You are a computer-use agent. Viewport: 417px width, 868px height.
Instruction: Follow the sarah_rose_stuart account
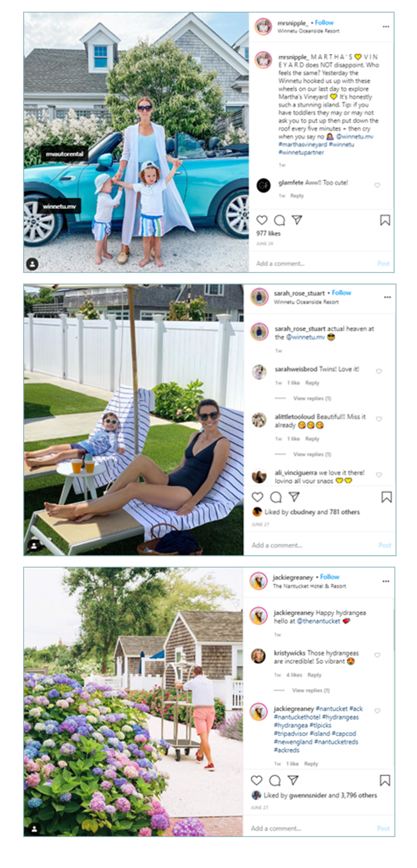341,293
